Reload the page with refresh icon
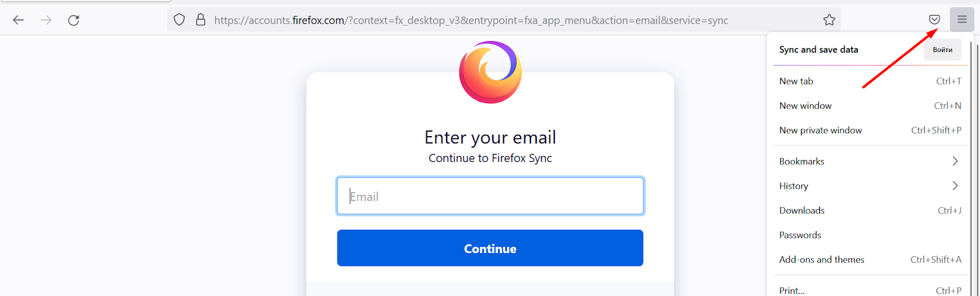980x296 pixels. 73,20
